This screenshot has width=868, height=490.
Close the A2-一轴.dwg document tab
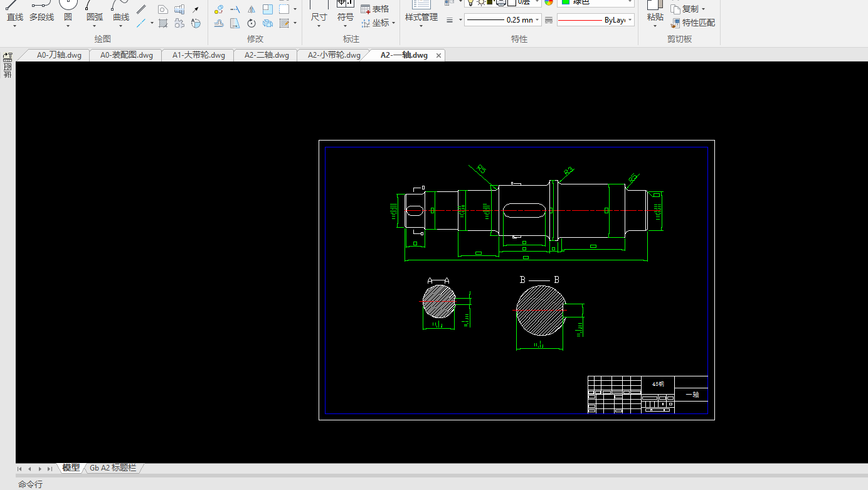[438, 55]
